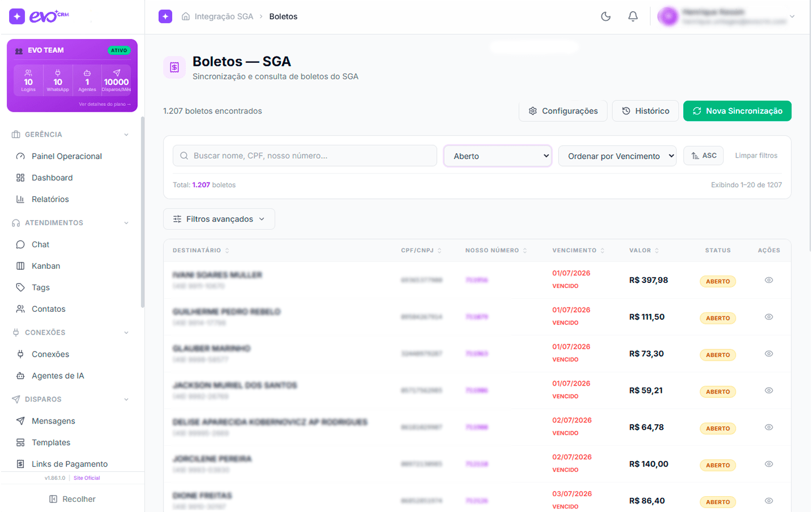This screenshot has width=812, height=512.
Task: View boleto of R$ 73,30
Action: [x=769, y=354]
